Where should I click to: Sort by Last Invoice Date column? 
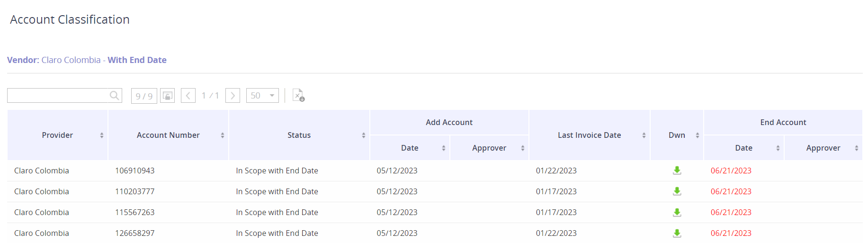pos(590,135)
